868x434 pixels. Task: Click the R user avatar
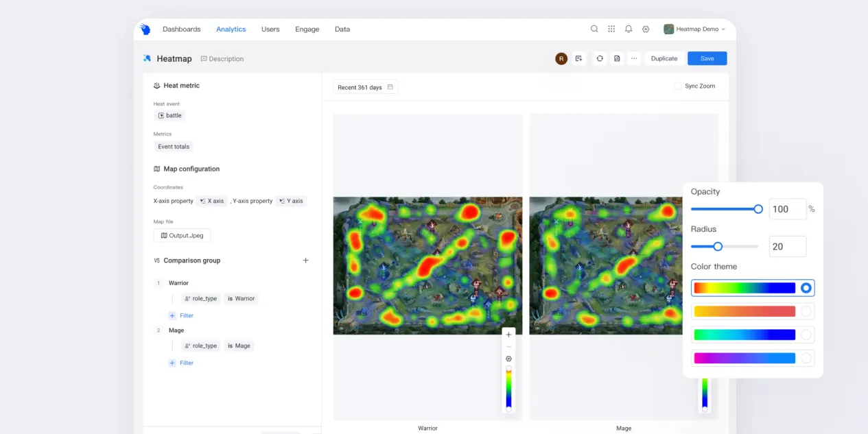coord(561,59)
